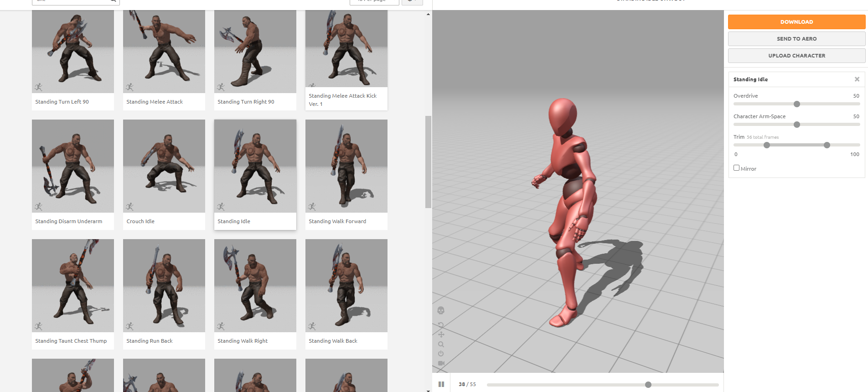Open the Standing Melee Attack Kick Ver. 1 animation
The image size is (868, 392).
tap(346, 48)
